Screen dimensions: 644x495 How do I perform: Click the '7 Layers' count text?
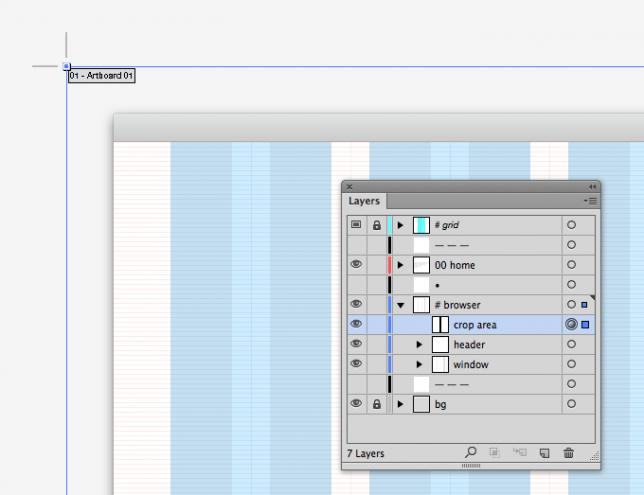[366, 454]
